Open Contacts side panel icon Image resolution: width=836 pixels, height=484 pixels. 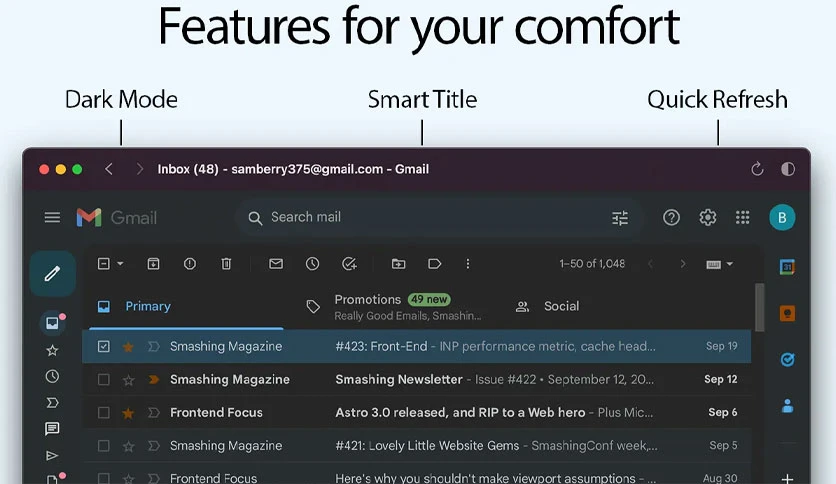tap(787, 406)
